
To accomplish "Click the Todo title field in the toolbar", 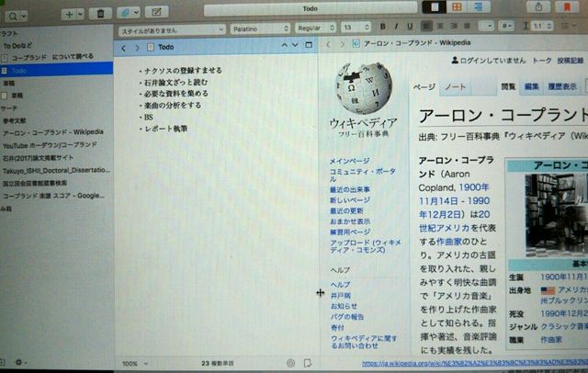I will 311,8.
